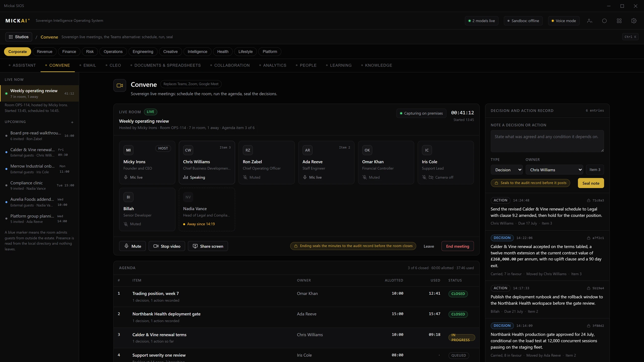Click the In Progress status badge
Viewport: 644px width, 362px height.
pos(462,337)
